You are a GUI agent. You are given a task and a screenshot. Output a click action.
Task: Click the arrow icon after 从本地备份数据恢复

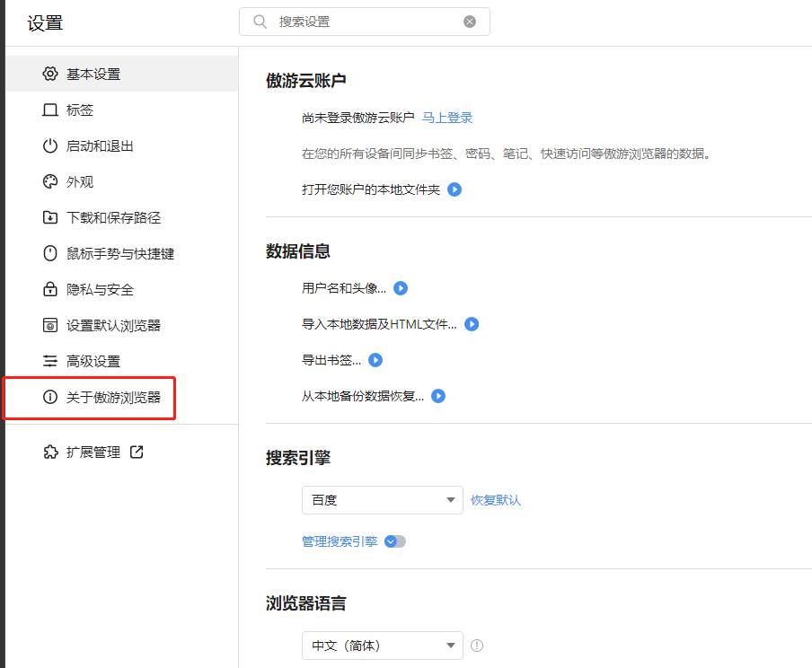(438, 396)
